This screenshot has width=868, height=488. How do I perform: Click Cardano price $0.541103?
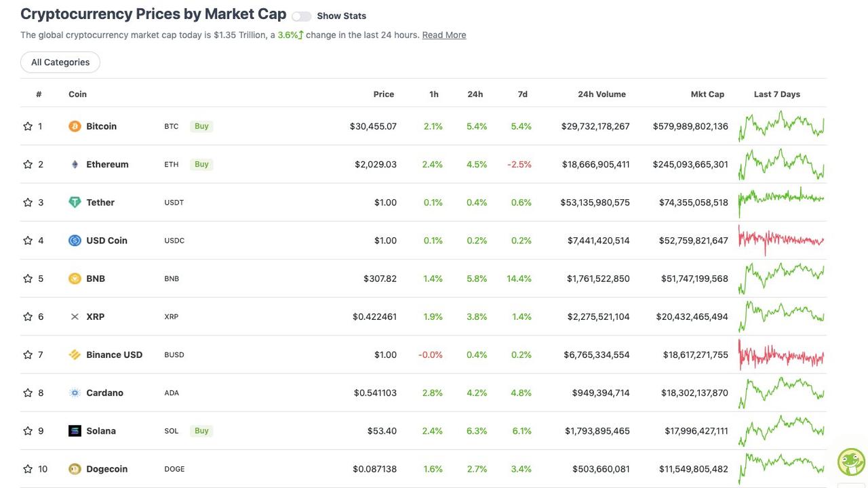pyautogui.click(x=375, y=392)
